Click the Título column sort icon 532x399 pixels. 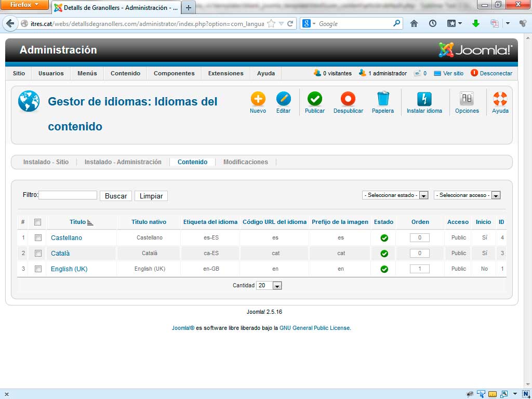[x=90, y=222]
